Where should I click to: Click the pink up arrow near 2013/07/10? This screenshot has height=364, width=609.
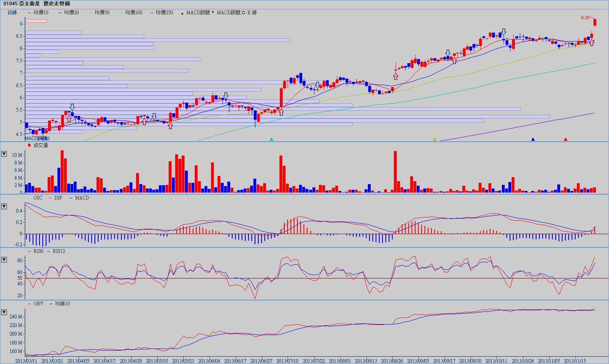(281, 112)
